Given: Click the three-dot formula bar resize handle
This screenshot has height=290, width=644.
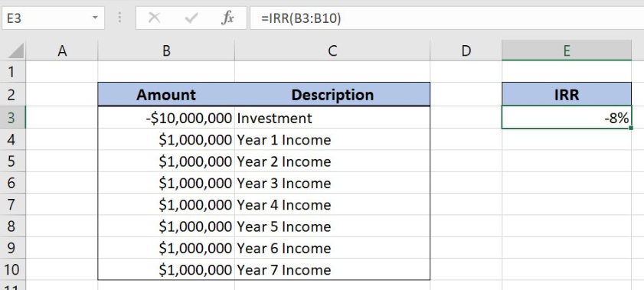Looking at the screenshot, I should (x=120, y=18).
